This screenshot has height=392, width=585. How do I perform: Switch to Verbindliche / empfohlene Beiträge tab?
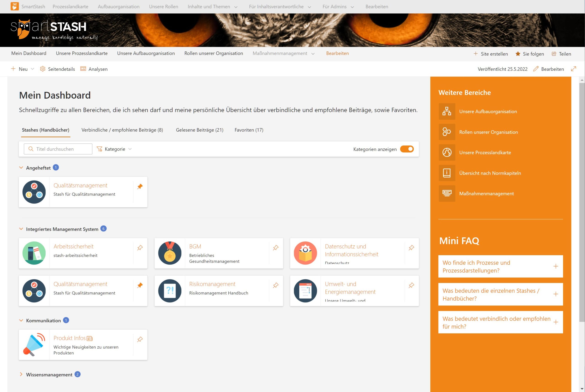[x=122, y=130]
